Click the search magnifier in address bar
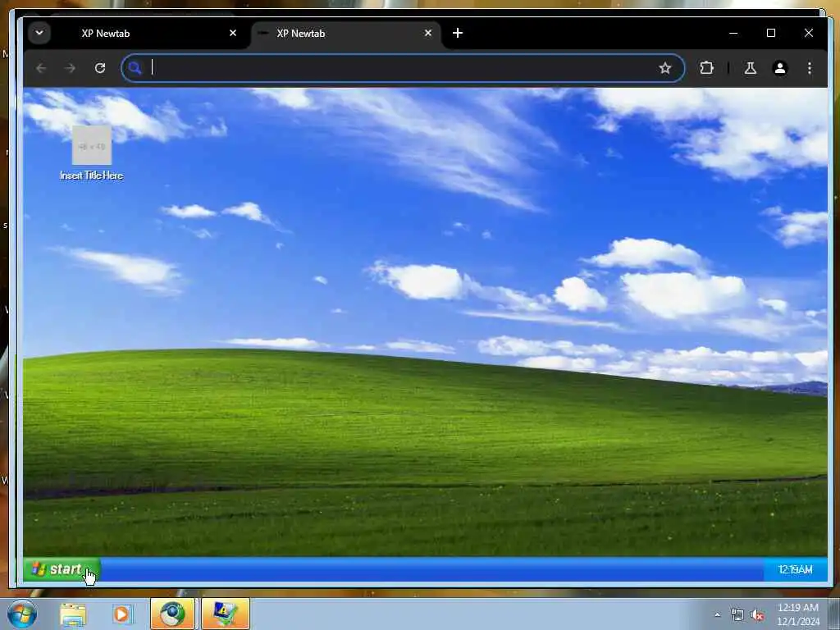The width and height of the screenshot is (840, 630). pyautogui.click(x=135, y=68)
